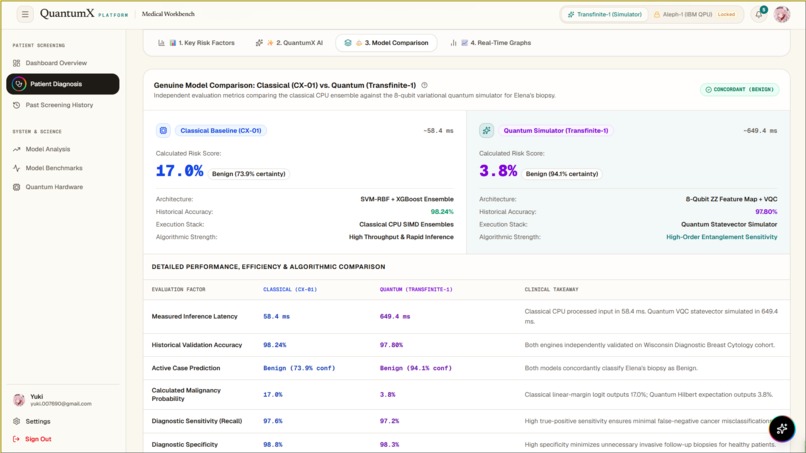The height and width of the screenshot is (453, 806).
Task: Click the Classical (CX-01) column header
Action: click(290, 289)
